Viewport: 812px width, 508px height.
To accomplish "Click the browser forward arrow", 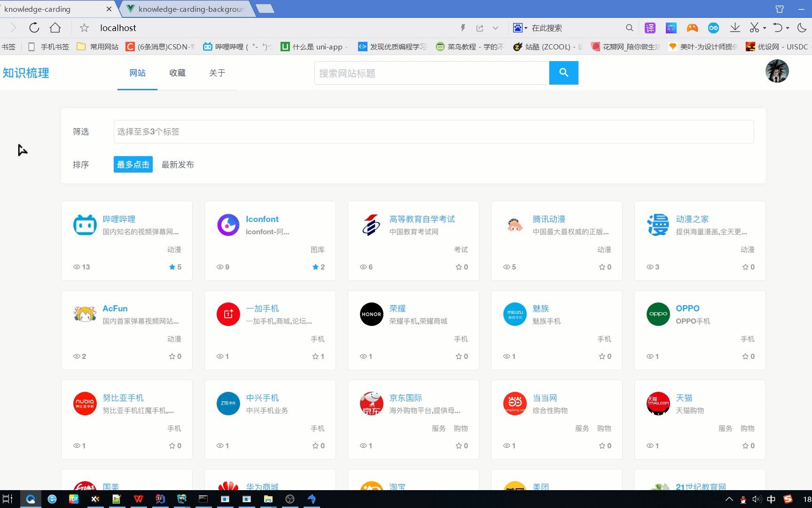I will (13, 28).
